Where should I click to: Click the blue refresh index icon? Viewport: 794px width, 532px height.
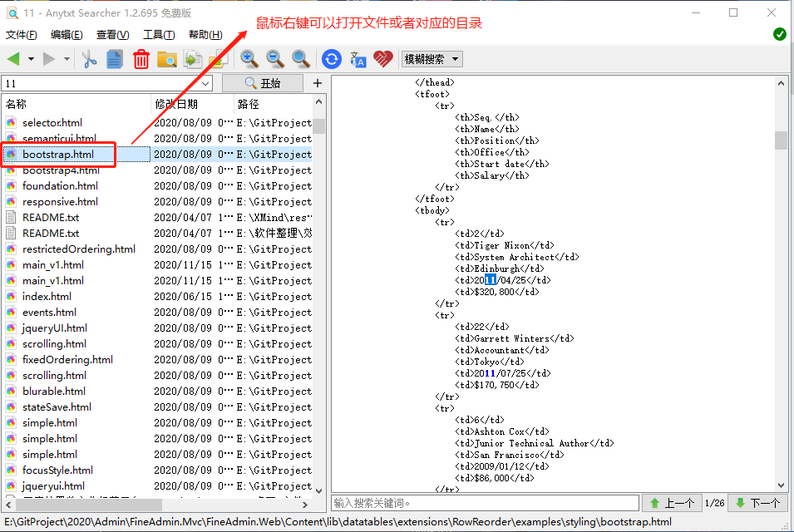(332, 59)
